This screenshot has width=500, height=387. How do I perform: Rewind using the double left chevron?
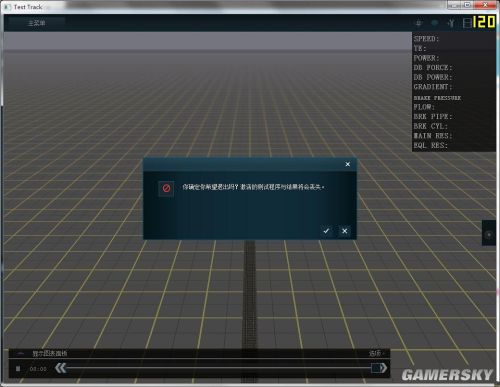tap(61, 368)
